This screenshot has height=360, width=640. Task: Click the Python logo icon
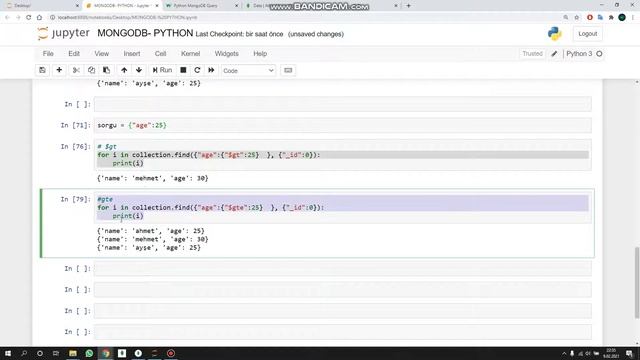point(555,33)
